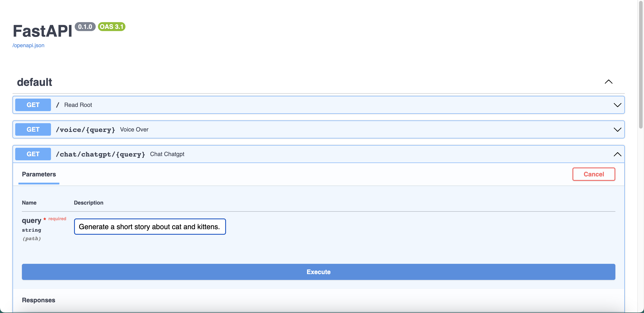Click the default tag heading
The height and width of the screenshot is (313, 644).
[x=34, y=82]
